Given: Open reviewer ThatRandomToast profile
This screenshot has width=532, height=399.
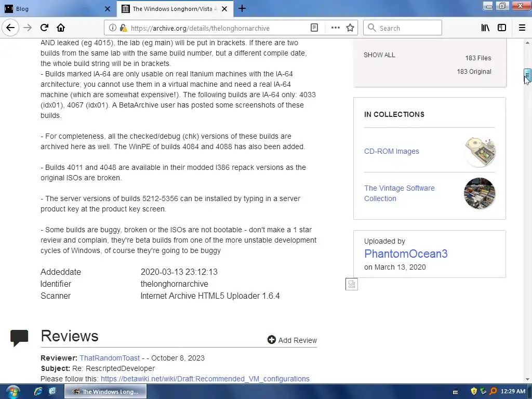Looking at the screenshot, I should coord(110,358).
